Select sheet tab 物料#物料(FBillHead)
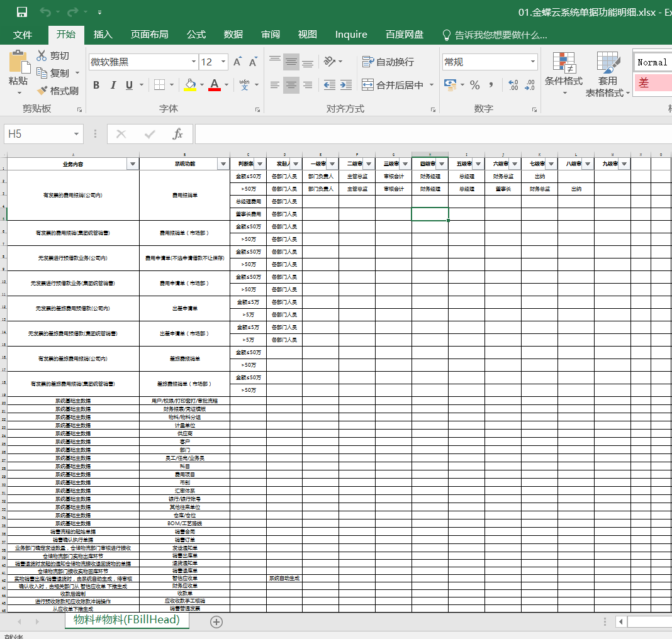The height and width of the screenshot is (639, 672). 127,620
